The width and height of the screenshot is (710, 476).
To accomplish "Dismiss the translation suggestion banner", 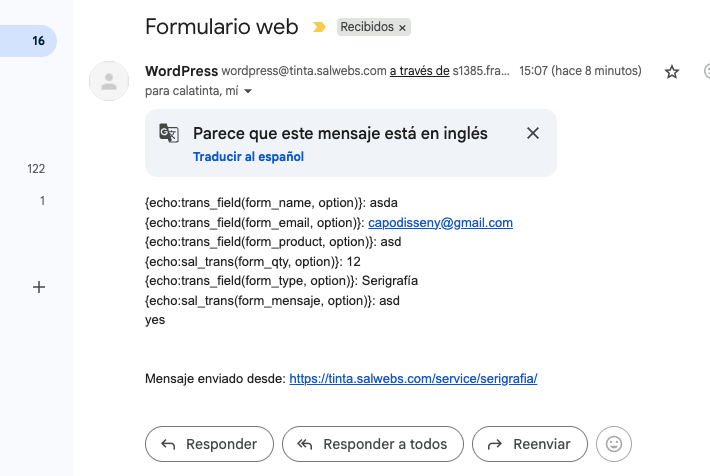I will tap(533, 134).
